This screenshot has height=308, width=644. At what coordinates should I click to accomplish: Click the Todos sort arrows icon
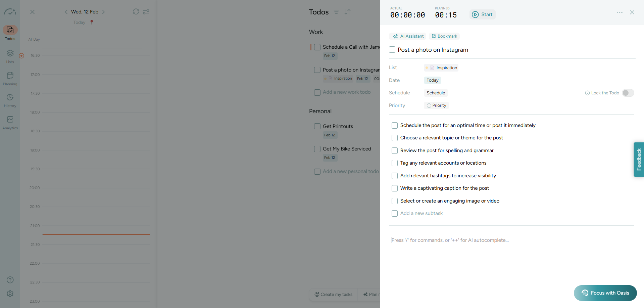[x=347, y=12]
